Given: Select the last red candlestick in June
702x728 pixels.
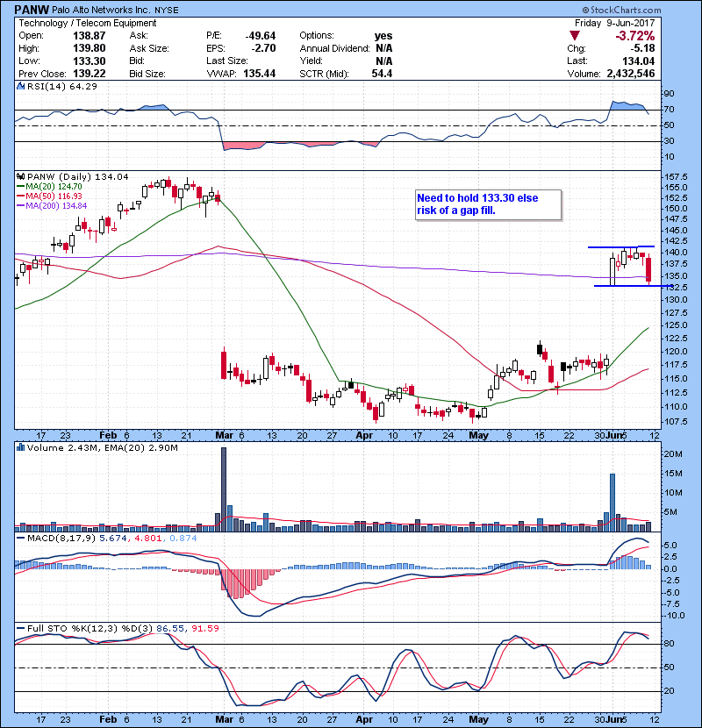Looking at the screenshot, I should tap(648, 268).
